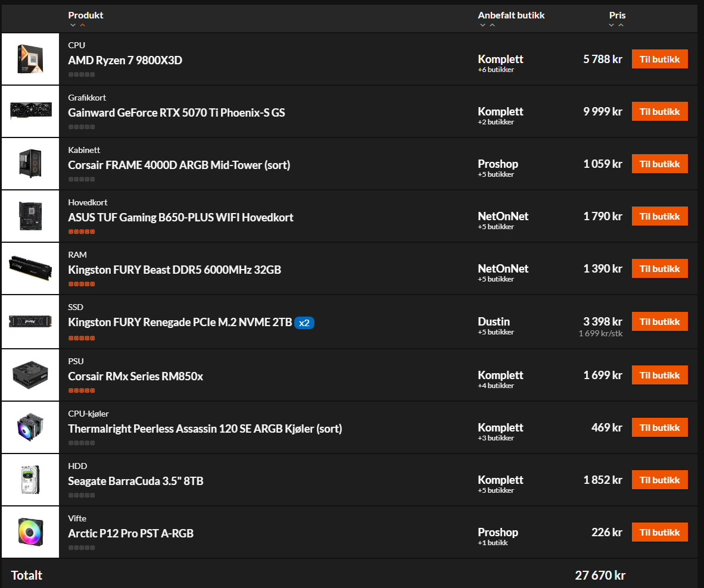Open Dustin store for the SSD
The height and width of the screenshot is (588, 704).
[x=494, y=321]
